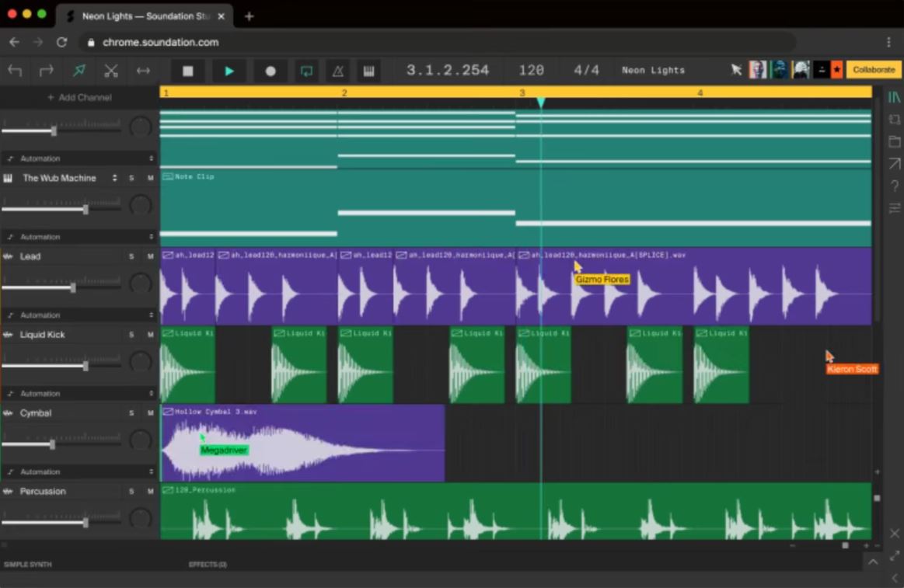
Task: Open the help icon in the right sidebar
Action: [x=894, y=185]
